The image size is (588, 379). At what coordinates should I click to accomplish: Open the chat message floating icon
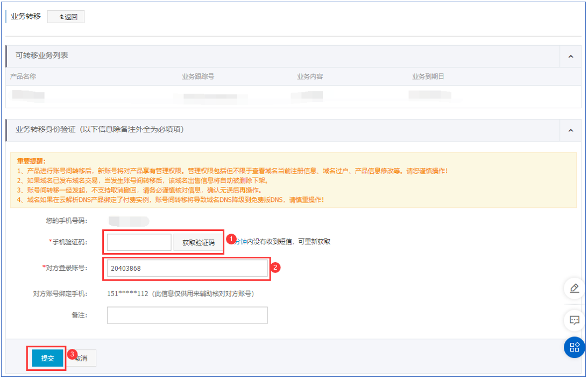click(x=574, y=320)
